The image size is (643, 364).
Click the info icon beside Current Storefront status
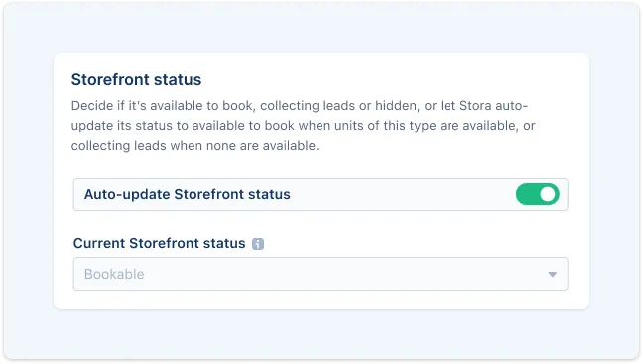[258, 244]
